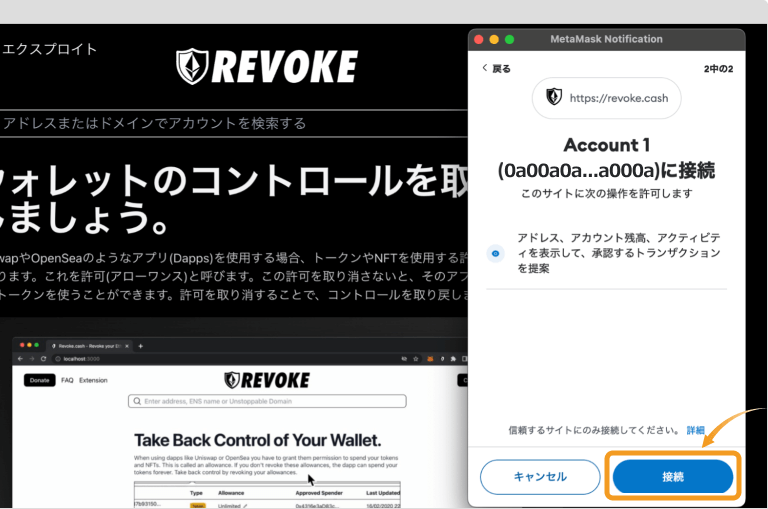Click the MetaMask fox icon in the preview toolbar
The image size is (768, 509).
coord(430,359)
